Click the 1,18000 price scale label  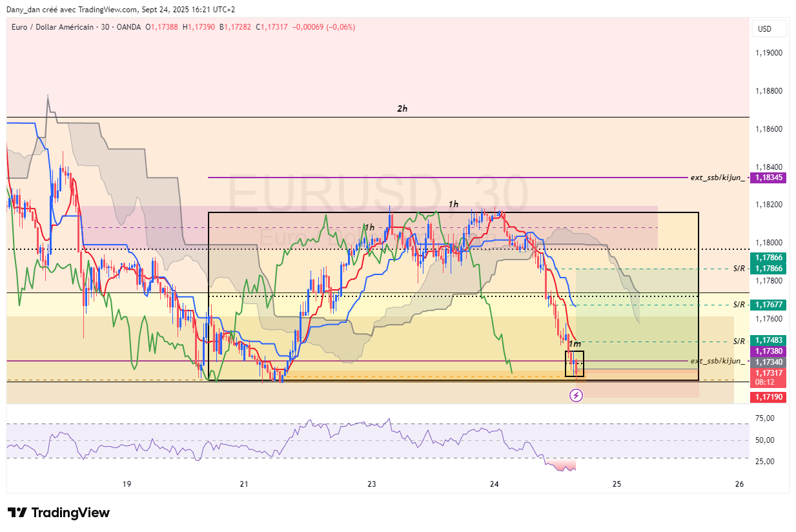pyautogui.click(x=768, y=243)
